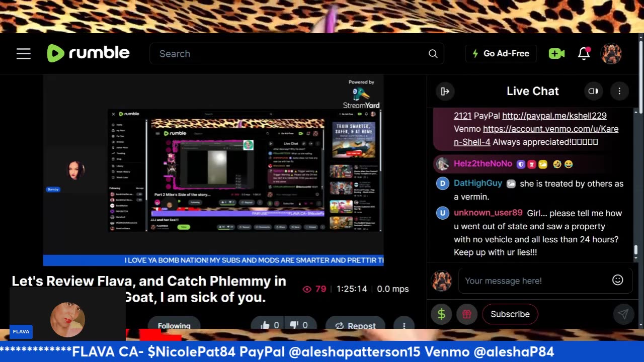The width and height of the screenshot is (644, 362).
Task: Click the live viewer count 79
Action: coord(315,289)
